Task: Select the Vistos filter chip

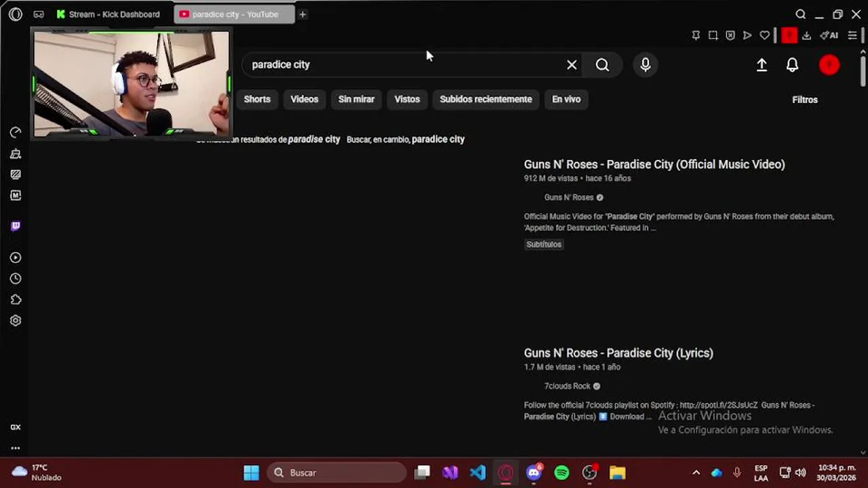Action: (407, 99)
